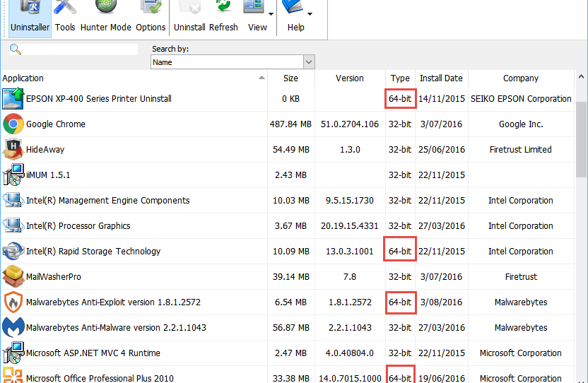This screenshot has width=588, height=383.
Task: Sort by the Type column header
Action: point(400,78)
